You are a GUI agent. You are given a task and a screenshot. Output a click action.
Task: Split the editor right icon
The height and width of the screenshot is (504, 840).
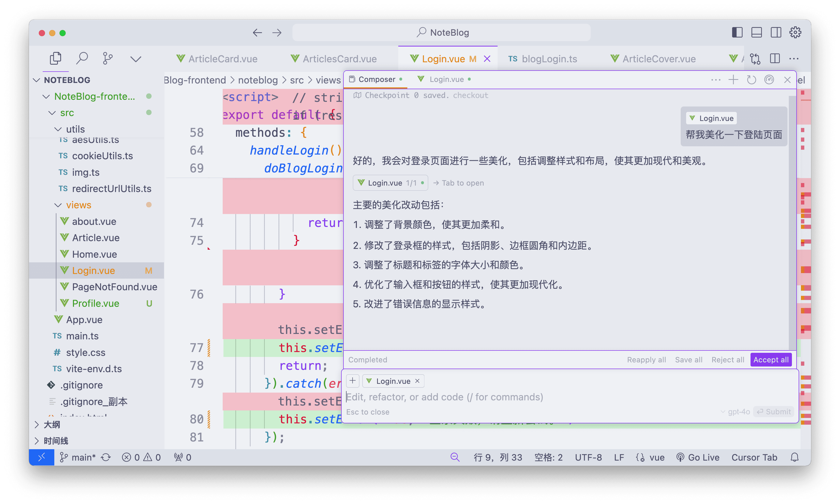pos(775,58)
